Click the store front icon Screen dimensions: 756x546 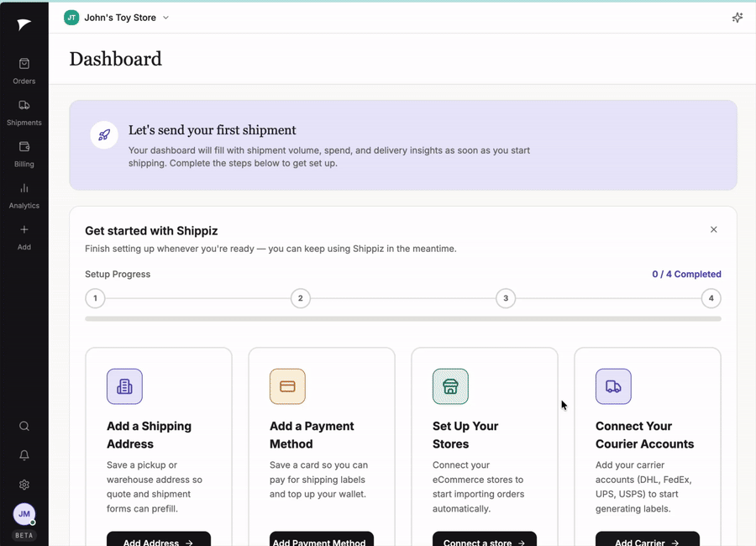450,386
